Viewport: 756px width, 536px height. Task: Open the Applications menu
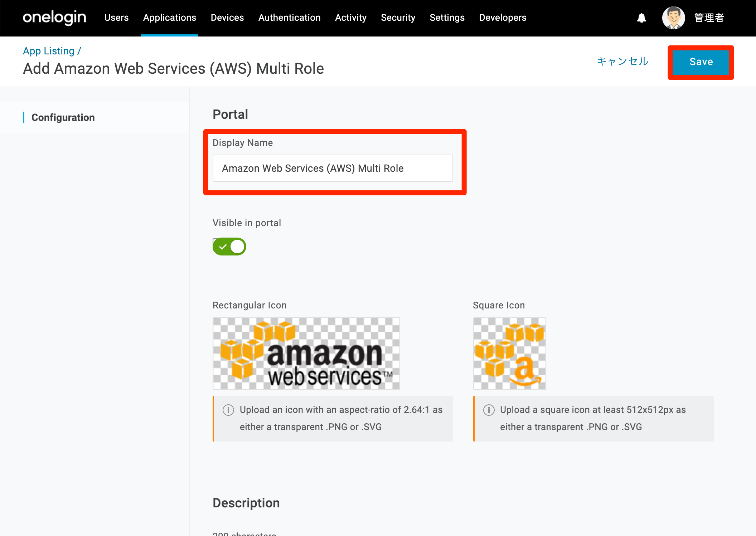[x=170, y=18]
